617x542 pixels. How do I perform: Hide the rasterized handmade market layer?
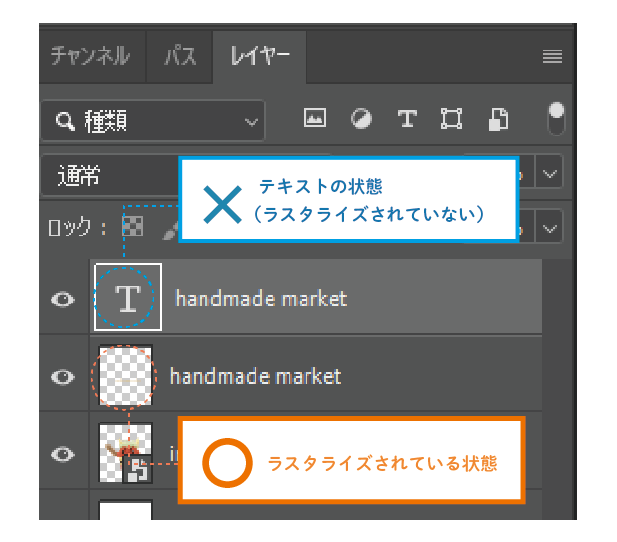coord(63,377)
